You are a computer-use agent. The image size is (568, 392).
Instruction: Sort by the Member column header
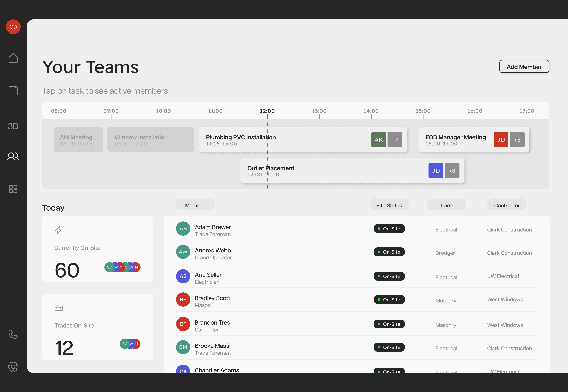coord(195,205)
